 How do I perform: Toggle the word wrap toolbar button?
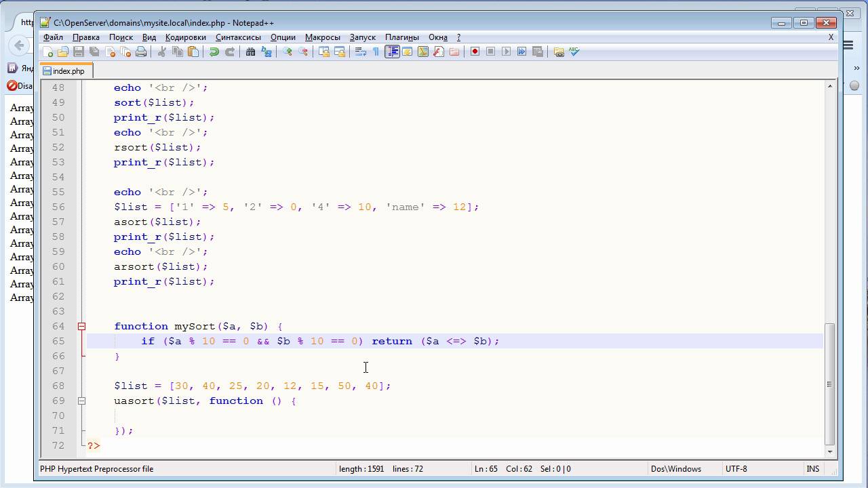[x=360, y=52]
